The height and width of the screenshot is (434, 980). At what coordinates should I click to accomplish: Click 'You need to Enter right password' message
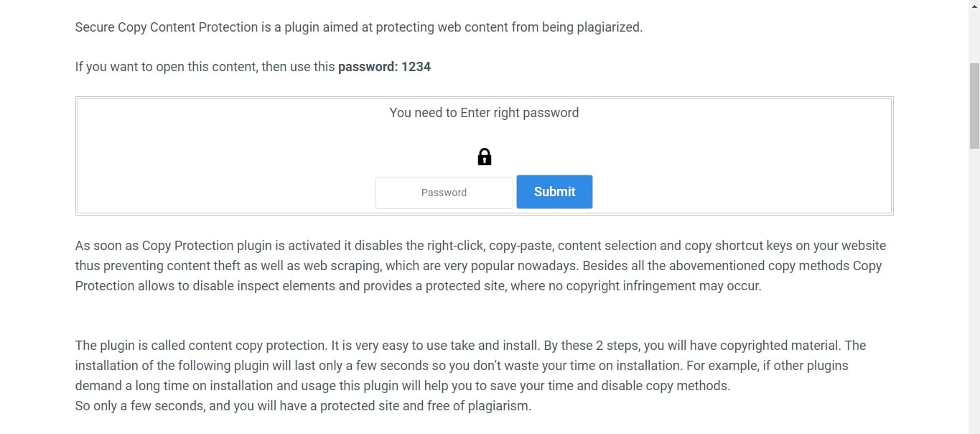coord(484,113)
